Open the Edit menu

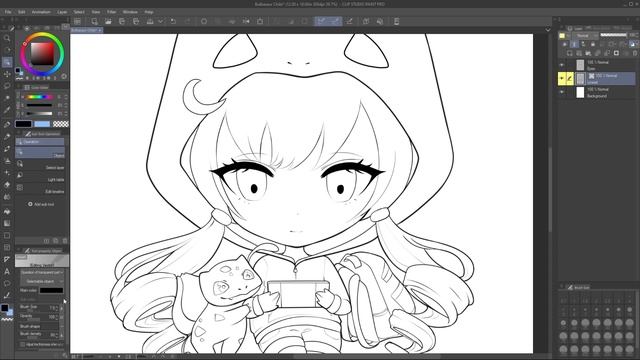click(x=22, y=12)
